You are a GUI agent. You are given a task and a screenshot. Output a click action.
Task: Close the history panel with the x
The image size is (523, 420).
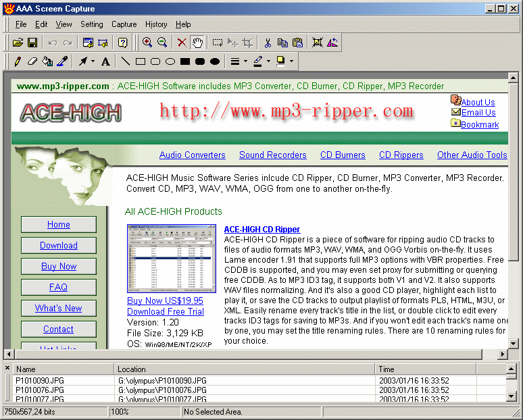7,367
